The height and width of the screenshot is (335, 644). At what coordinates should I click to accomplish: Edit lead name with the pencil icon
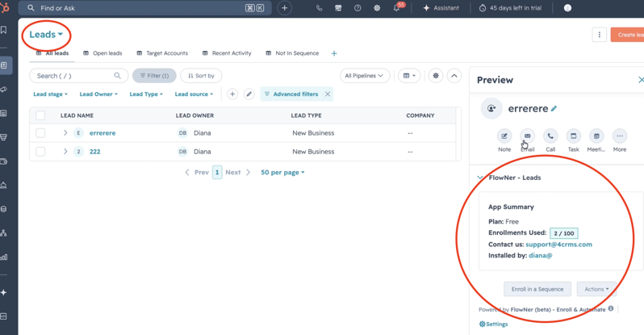pyautogui.click(x=554, y=108)
